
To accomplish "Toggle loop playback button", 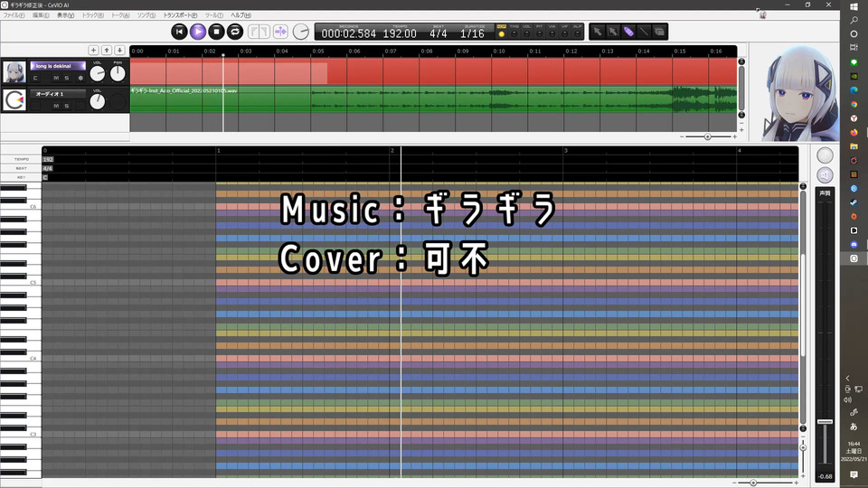I will point(235,32).
